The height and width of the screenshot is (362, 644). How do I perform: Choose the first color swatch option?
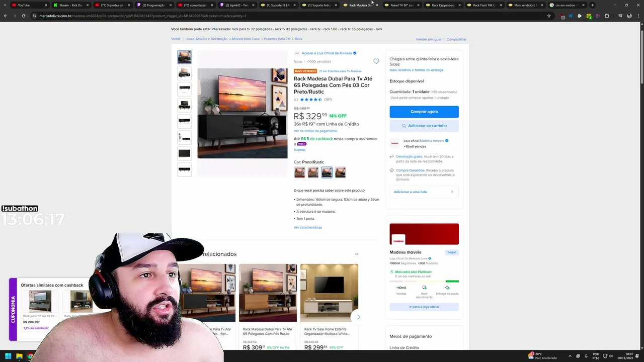(x=299, y=172)
